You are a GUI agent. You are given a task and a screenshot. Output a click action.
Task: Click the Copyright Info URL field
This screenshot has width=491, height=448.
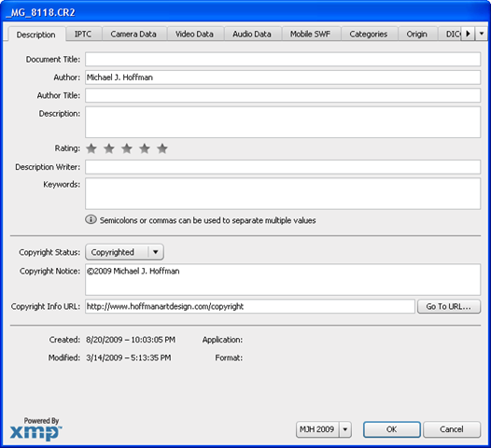tap(250, 306)
